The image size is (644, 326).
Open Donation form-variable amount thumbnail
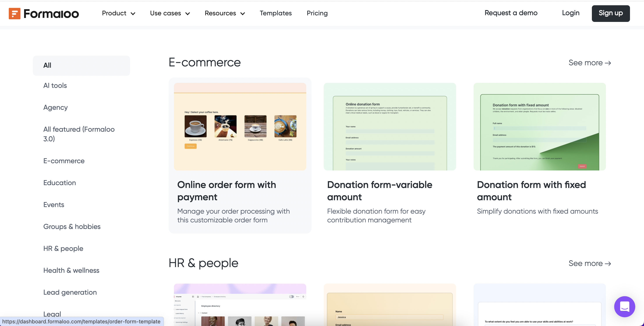pyautogui.click(x=390, y=127)
